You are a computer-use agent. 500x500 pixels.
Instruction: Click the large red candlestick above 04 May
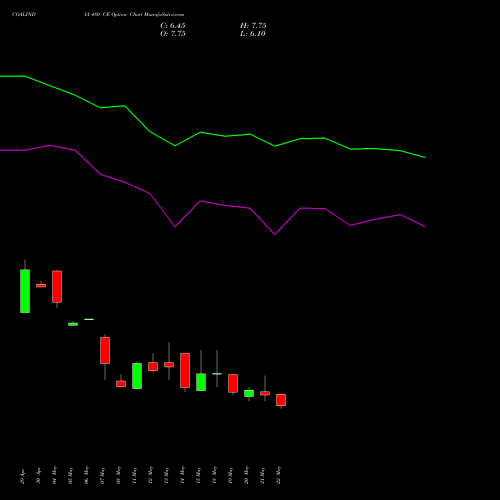click(57, 287)
